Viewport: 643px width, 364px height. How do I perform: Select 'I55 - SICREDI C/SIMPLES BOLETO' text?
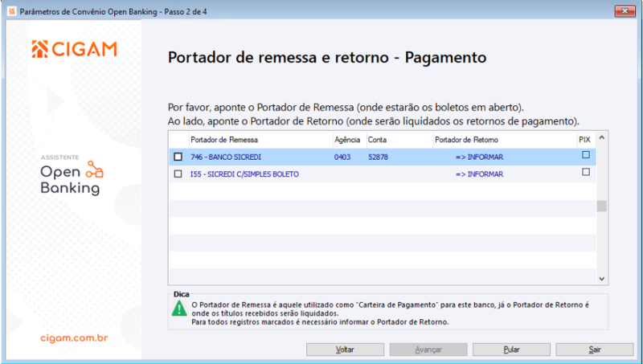(244, 174)
